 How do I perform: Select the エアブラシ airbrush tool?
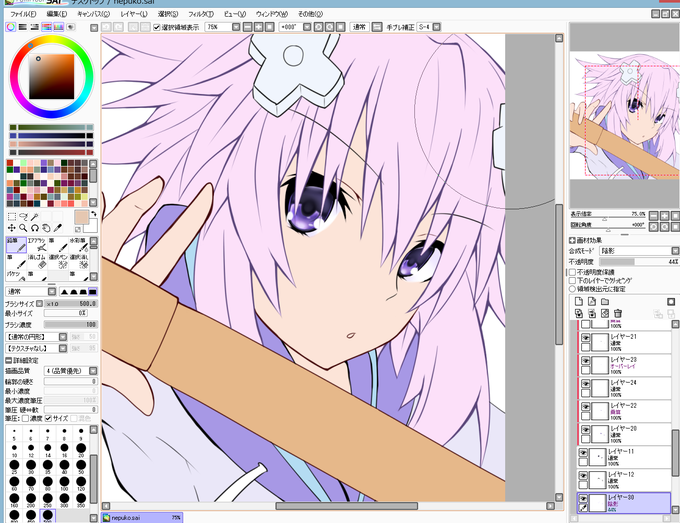(x=37, y=245)
